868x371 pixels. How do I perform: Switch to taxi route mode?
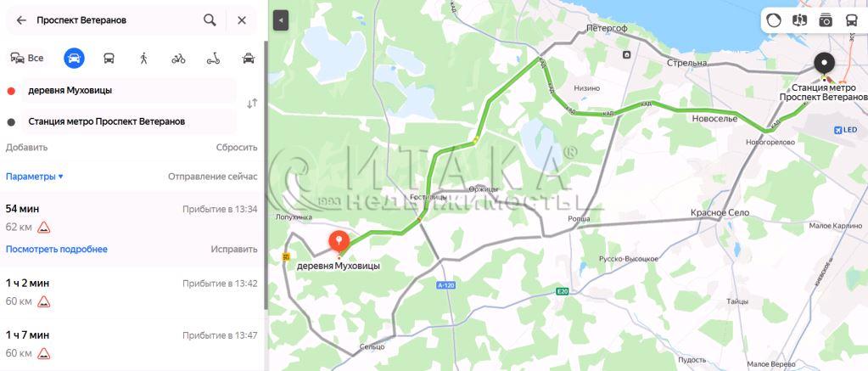[249, 58]
